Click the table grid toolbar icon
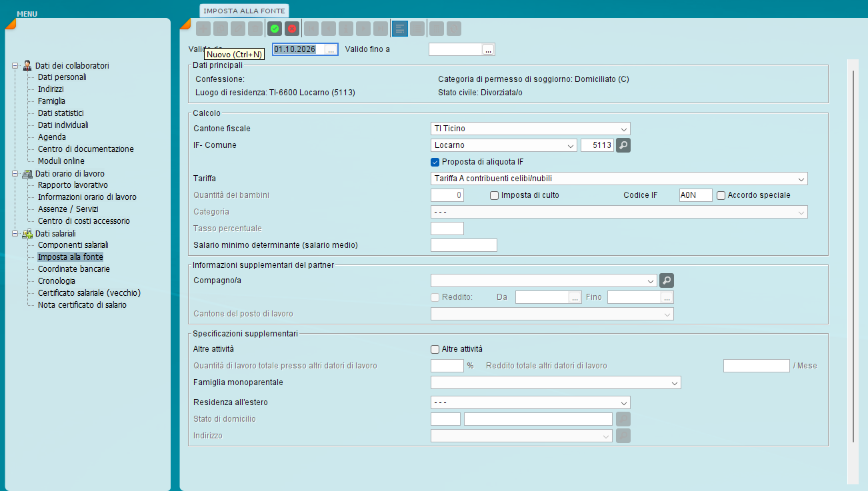Screen dimensions: 868x491 [x=437, y=29]
